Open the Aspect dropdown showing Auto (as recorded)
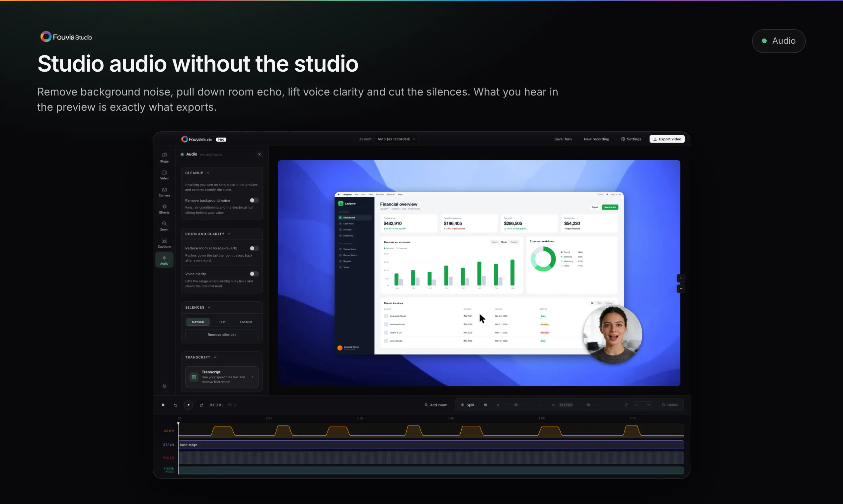Viewport: 843px width, 504px height. pyautogui.click(x=396, y=139)
